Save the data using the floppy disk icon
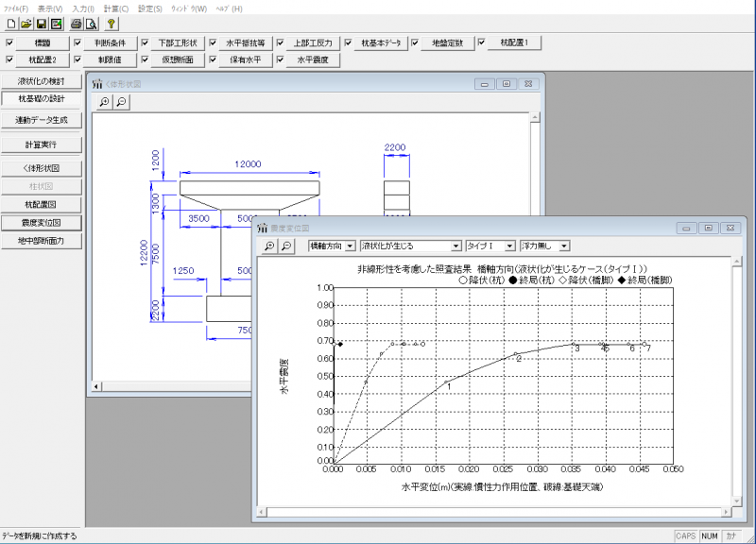The width and height of the screenshot is (756, 544). (x=42, y=24)
